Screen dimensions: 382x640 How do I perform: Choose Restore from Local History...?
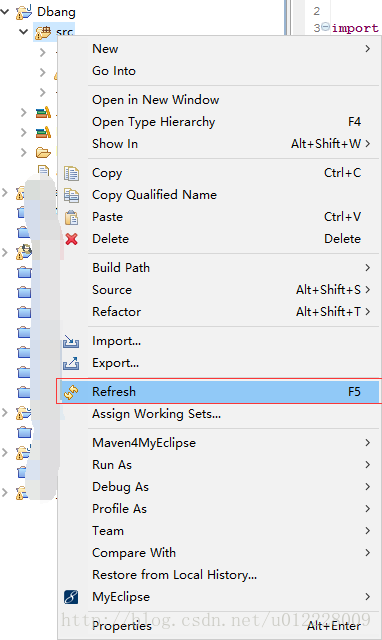point(218,575)
